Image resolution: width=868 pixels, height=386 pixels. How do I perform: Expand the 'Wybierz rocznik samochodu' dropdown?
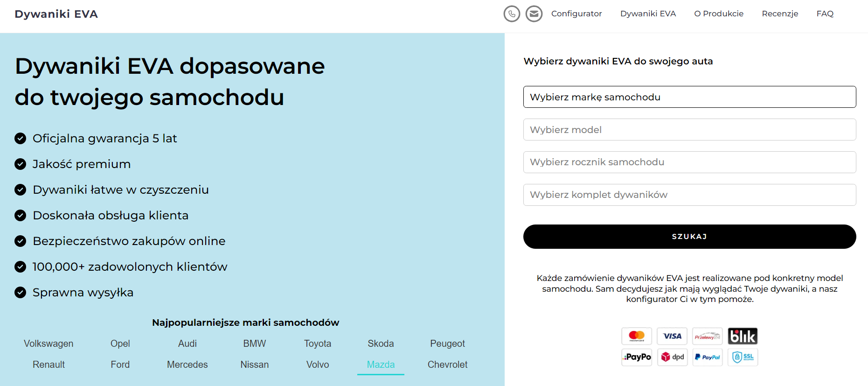(x=689, y=162)
